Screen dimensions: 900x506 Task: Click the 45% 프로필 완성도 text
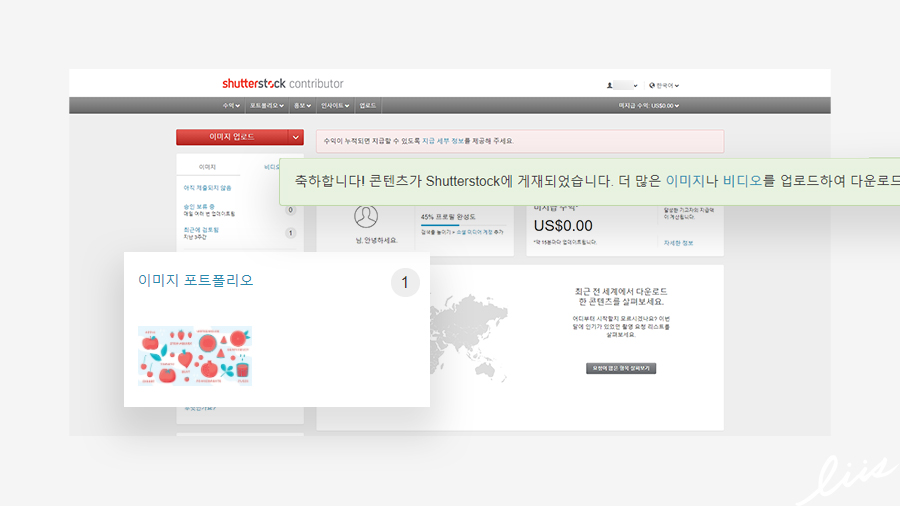[x=448, y=217]
